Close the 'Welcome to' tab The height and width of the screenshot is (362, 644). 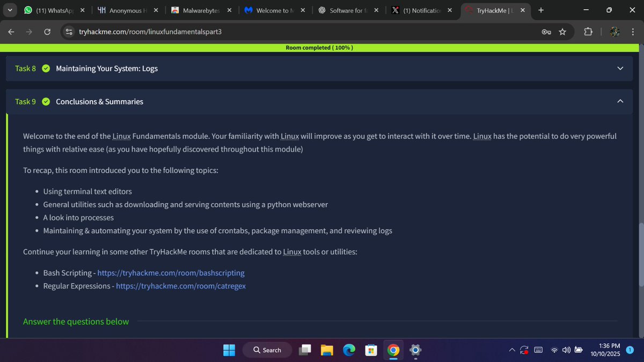[x=303, y=10]
